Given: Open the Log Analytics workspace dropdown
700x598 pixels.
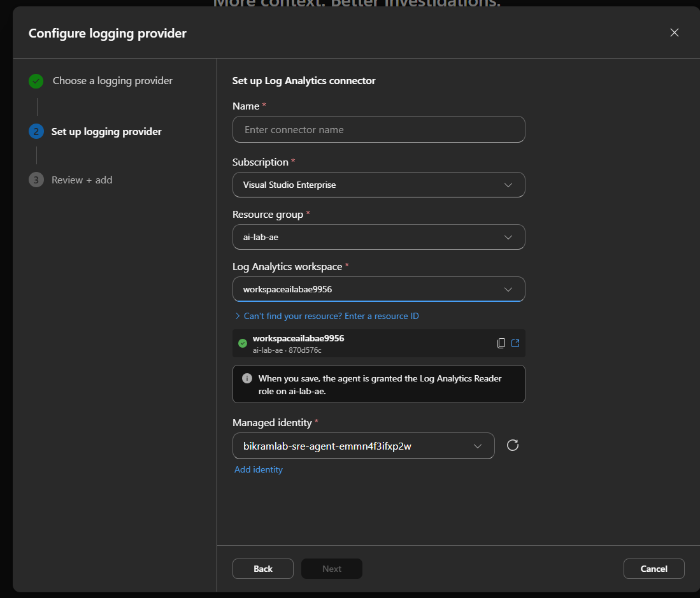Looking at the screenshot, I should click(x=378, y=289).
